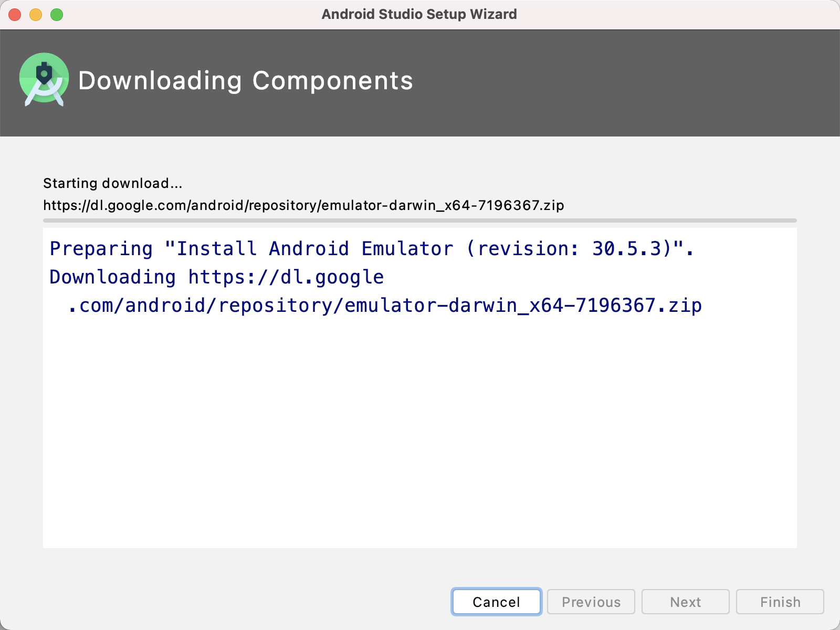Screen dimensions: 840x630
Task: Minimize the window with the yellow button
Action: pos(36,15)
